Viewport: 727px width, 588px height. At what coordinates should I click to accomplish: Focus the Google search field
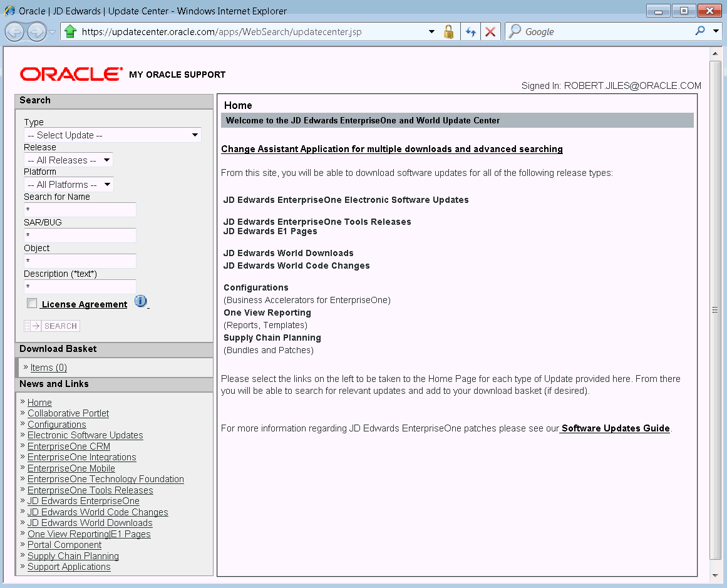pyautogui.click(x=607, y=31)
